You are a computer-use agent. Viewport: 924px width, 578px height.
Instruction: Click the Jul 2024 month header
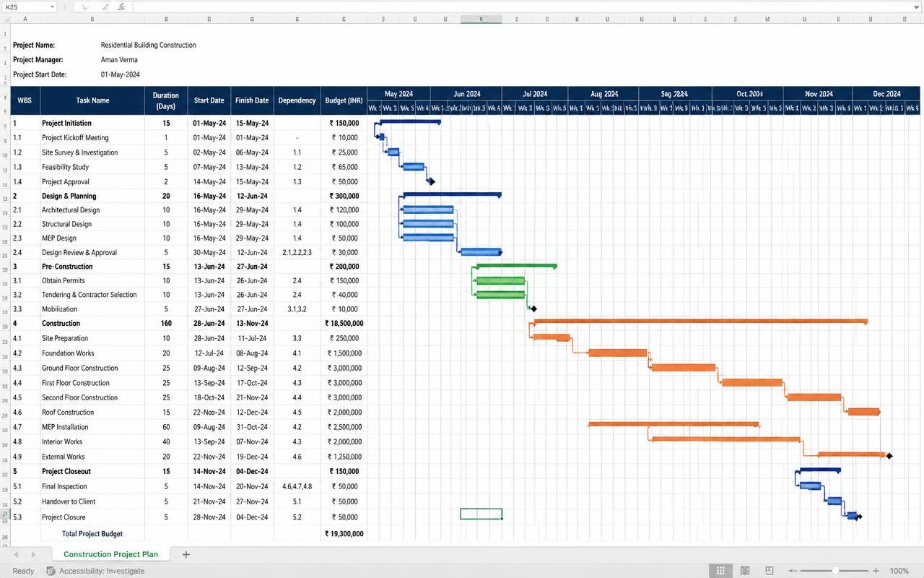pos(535,94)
